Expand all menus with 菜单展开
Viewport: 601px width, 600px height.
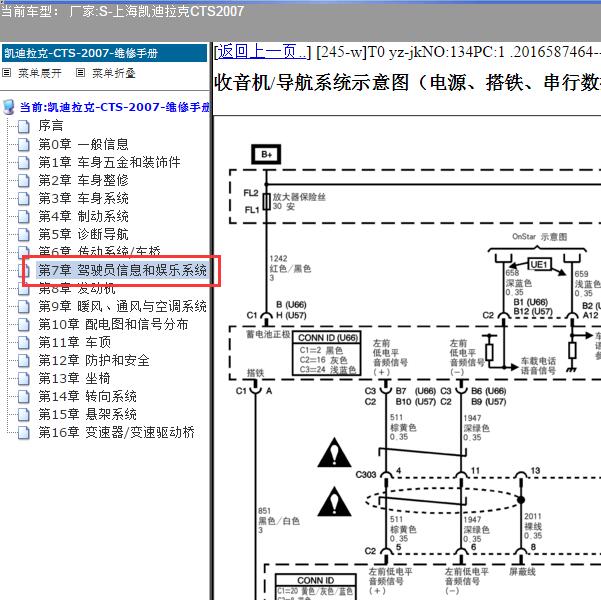point(39,73)
